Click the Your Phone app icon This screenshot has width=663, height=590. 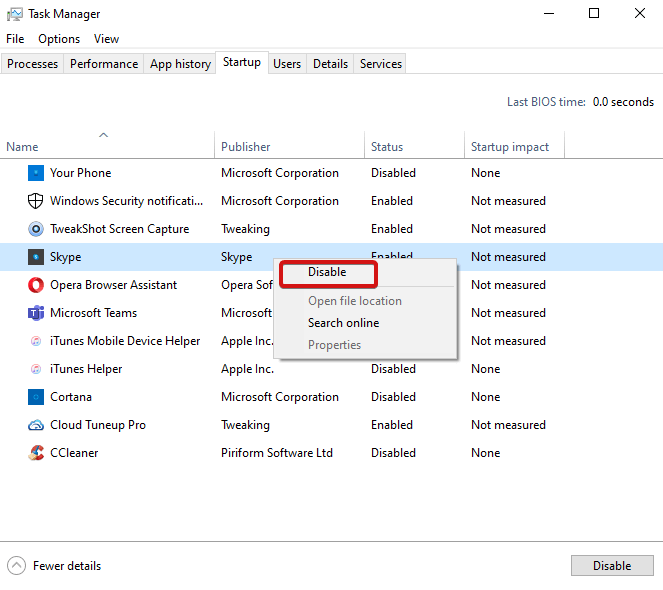[36, 173]
